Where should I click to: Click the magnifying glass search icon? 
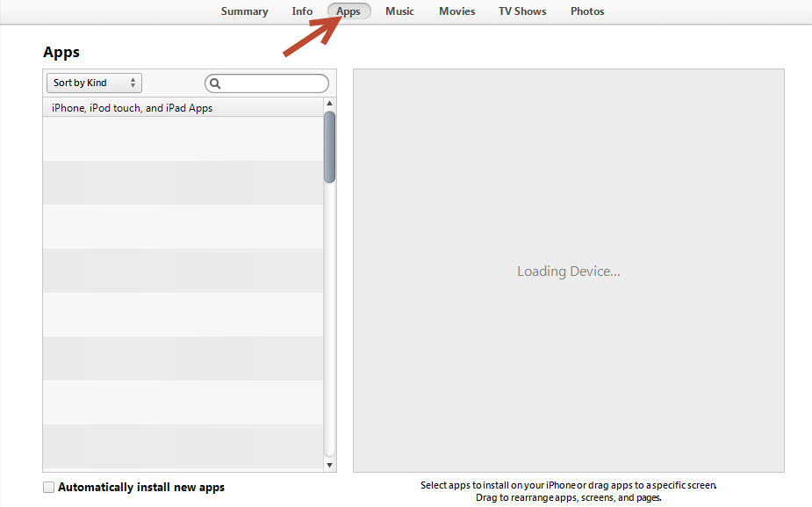[215, 83]
